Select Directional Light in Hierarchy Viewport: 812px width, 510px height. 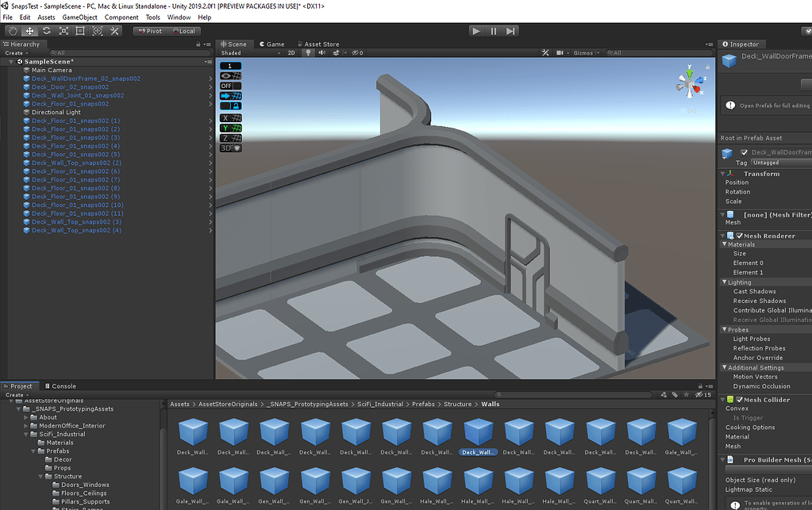[x=56, y=113]
